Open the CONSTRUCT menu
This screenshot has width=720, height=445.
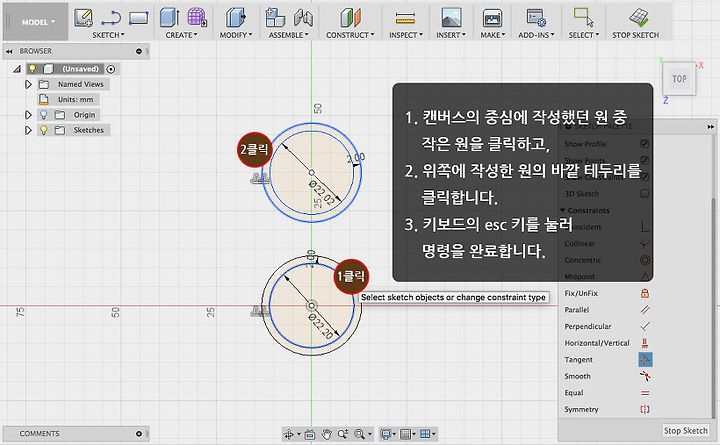point(350,35)
